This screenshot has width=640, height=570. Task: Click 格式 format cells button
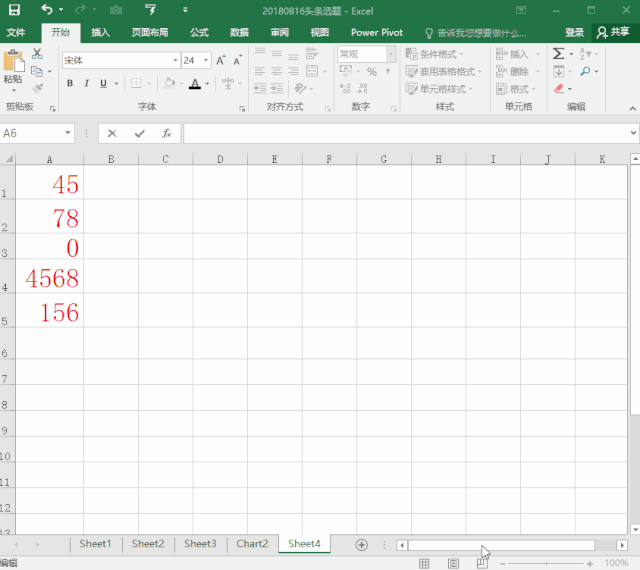[516, 89]
